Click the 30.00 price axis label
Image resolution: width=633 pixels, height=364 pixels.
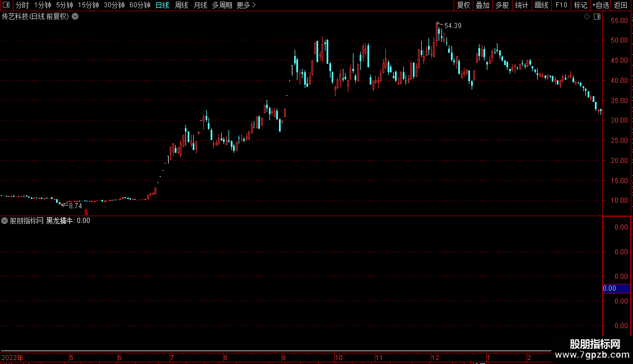pos(619,120)
